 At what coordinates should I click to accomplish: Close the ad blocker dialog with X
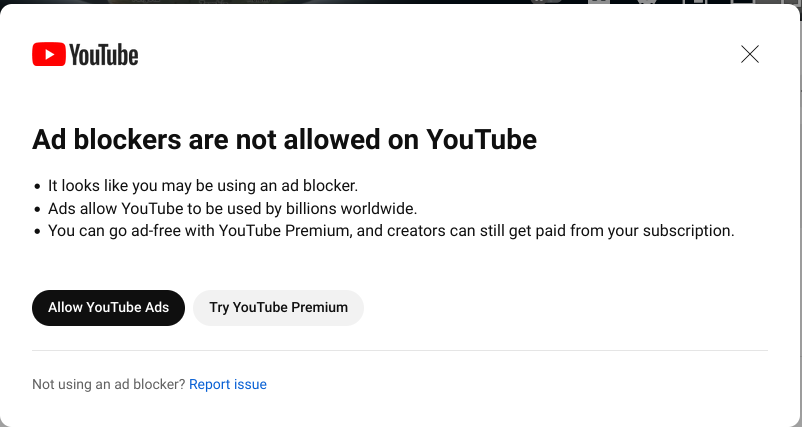[x=750, y=54]
